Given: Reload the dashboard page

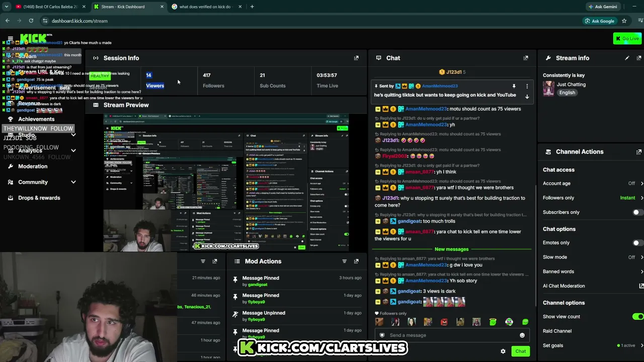Looking at the screenshot, I should pos(31,21).
